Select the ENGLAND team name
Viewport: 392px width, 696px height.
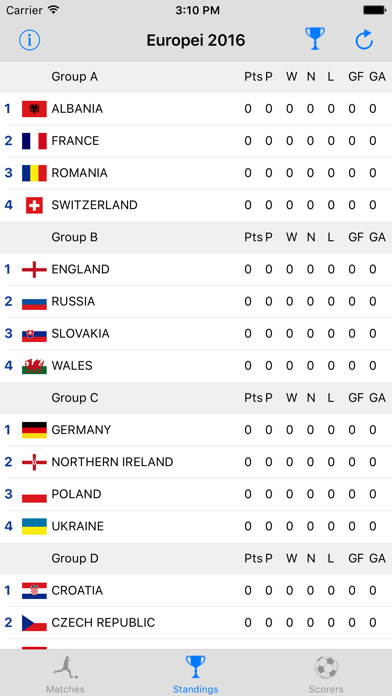point(80,269)
